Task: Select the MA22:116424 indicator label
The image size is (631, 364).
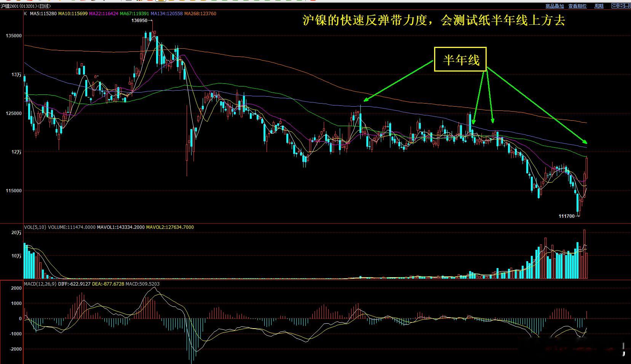Action: (x=103, y=13)
